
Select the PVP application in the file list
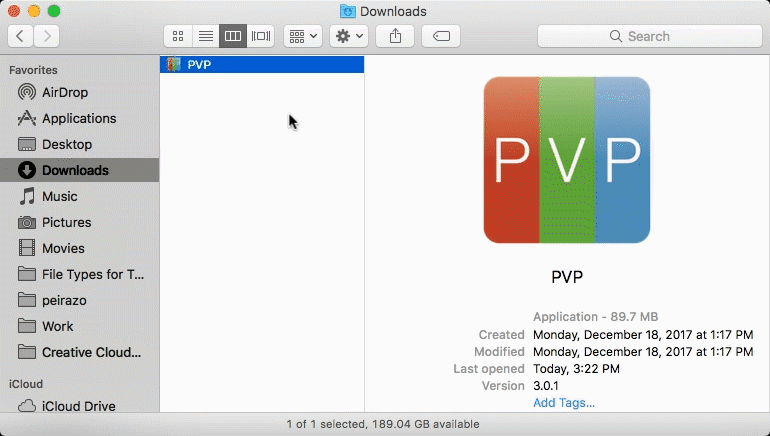click(262, 64)
